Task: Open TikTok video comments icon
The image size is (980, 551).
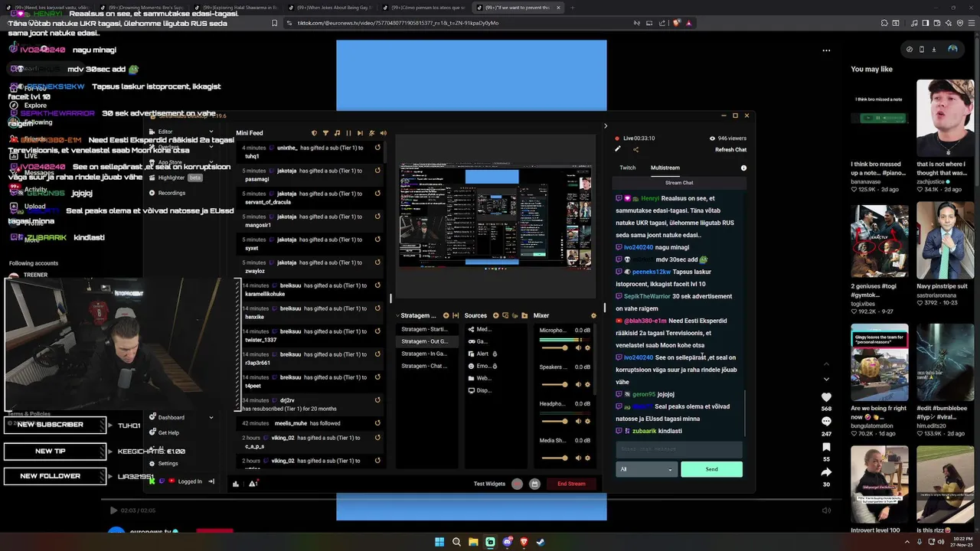Action: click(826, 422)
